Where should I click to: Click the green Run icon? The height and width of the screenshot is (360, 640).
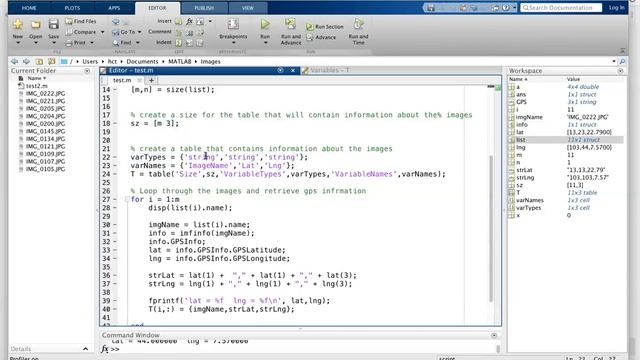(265, 24)
